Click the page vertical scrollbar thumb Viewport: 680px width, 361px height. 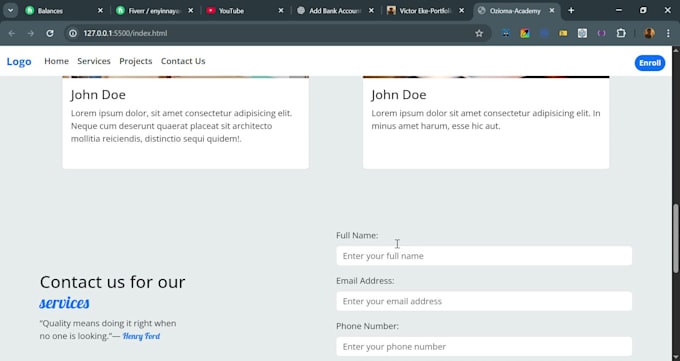[676, 239]
